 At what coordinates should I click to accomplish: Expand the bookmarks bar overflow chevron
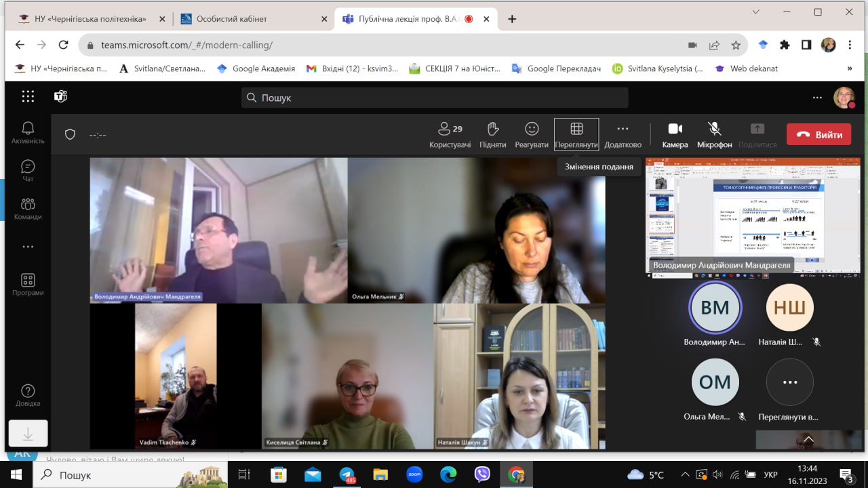coord(850,68)
